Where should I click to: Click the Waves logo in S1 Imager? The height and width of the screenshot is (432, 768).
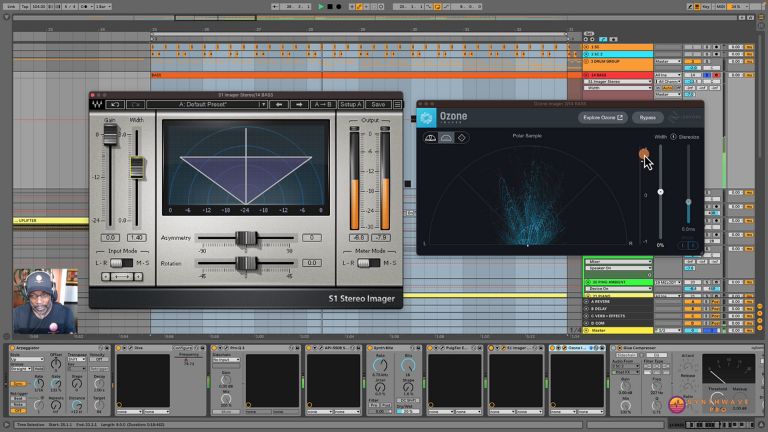tap(97, 104)
